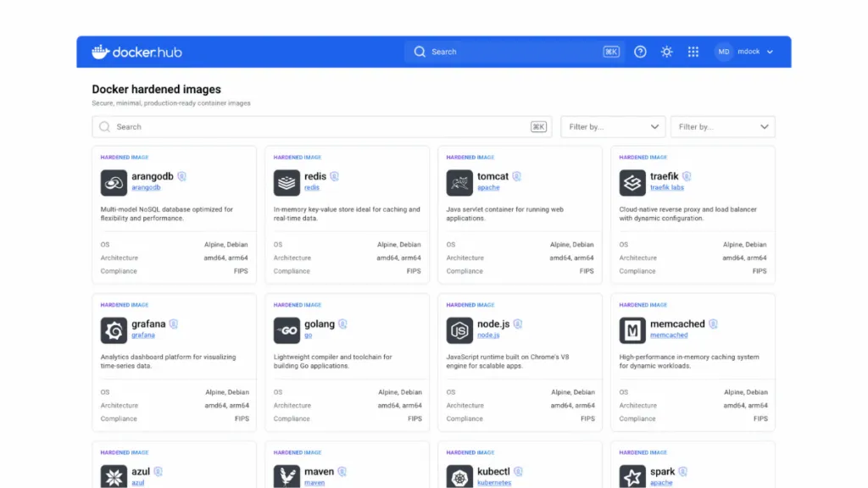Click the MD user avatar
The height and width of the screenshot is (488, 868).
click(x=724, y=52)
